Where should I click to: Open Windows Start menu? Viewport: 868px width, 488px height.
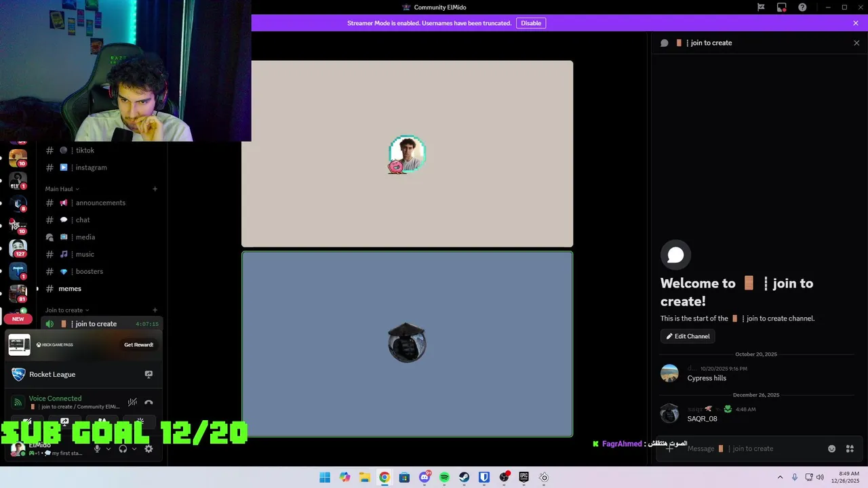pyautogui.click(x=325, y=477)
